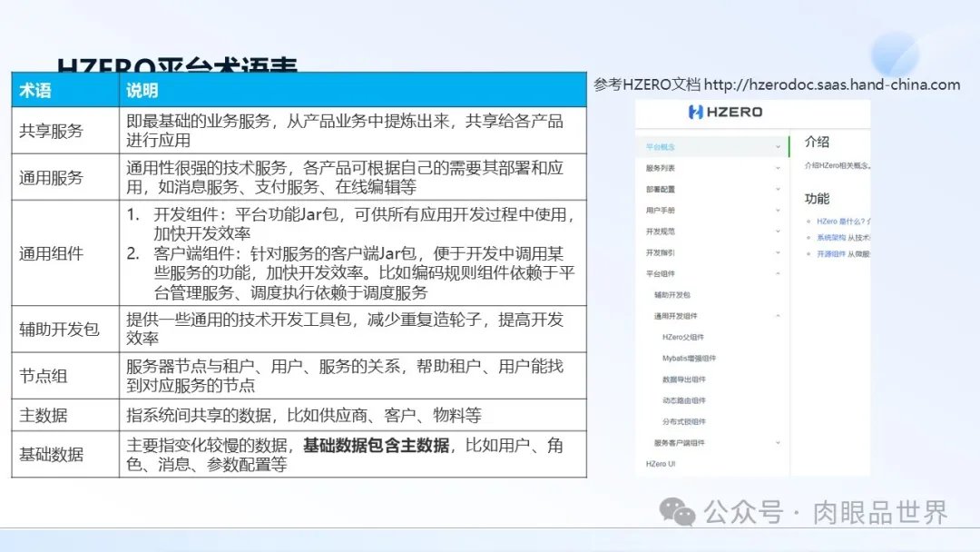Collapse the 平台组件 section chevron
Viewport: 980px width, 552px height.
(x=778, y=273)
